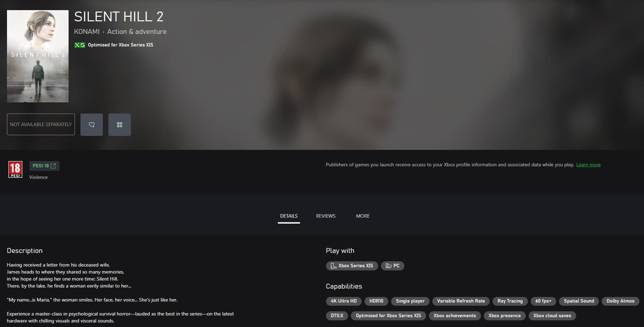Click the 'Publishers of games you launch' notice text
The height and width of the screenshot is (327, 644).
450,165
